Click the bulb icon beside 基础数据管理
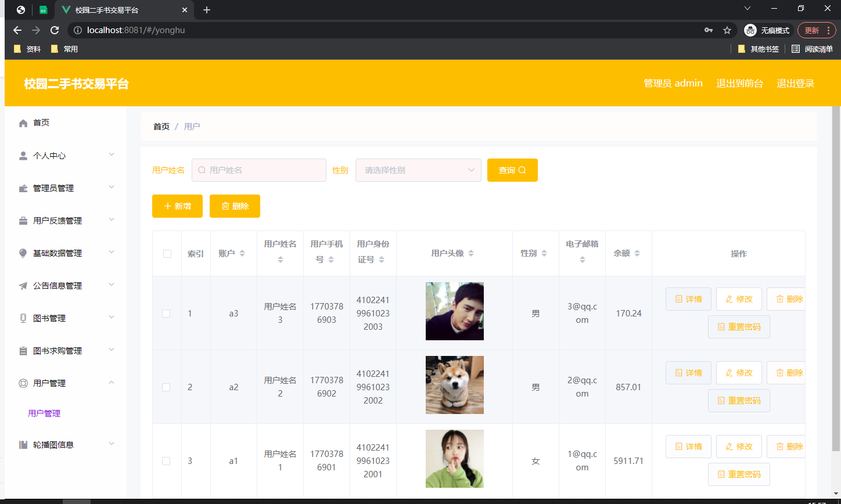Image resolution: width=841 pixels, height=504 pixels. click(23, 253)
